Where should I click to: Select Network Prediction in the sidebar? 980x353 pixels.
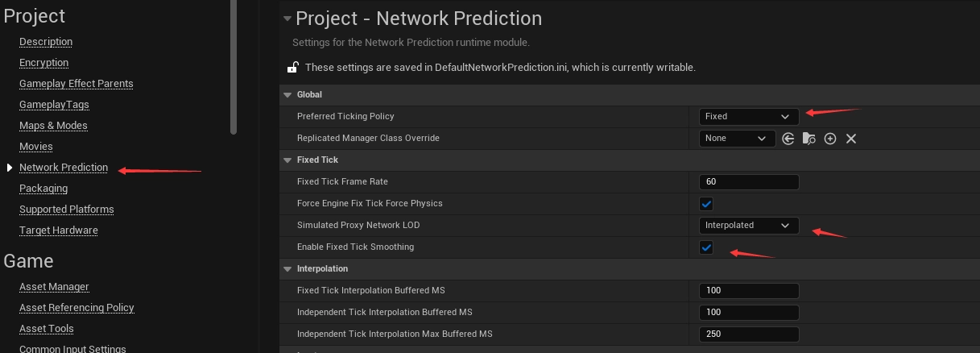click(x=64, y=168)
